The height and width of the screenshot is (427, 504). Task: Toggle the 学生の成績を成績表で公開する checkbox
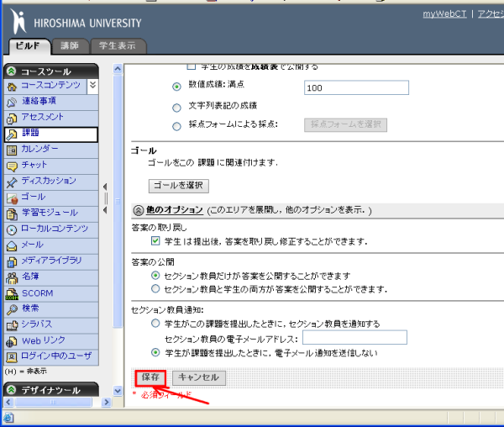tap(192, 66)
